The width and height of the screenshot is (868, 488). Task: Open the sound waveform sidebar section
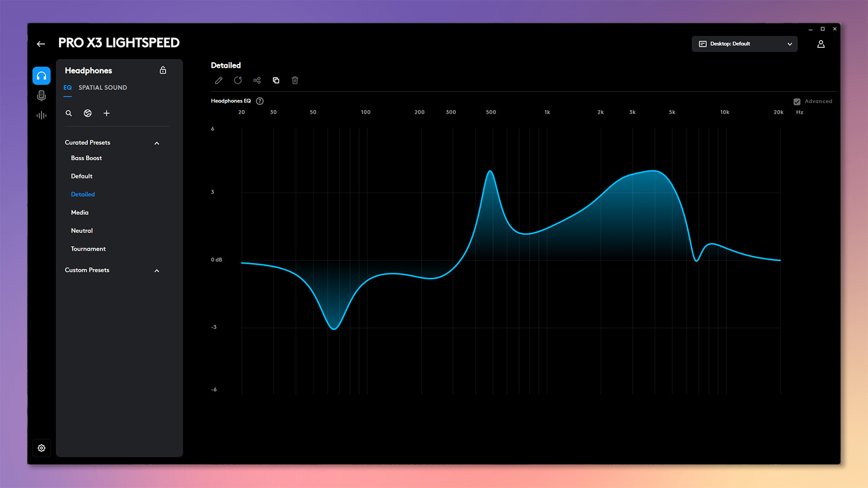tap(41, 115)
